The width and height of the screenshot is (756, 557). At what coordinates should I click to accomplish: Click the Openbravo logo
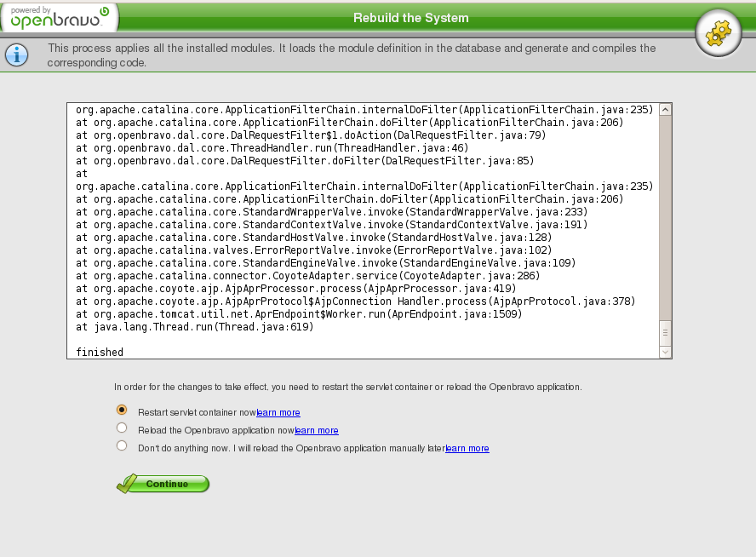(60, 18)
